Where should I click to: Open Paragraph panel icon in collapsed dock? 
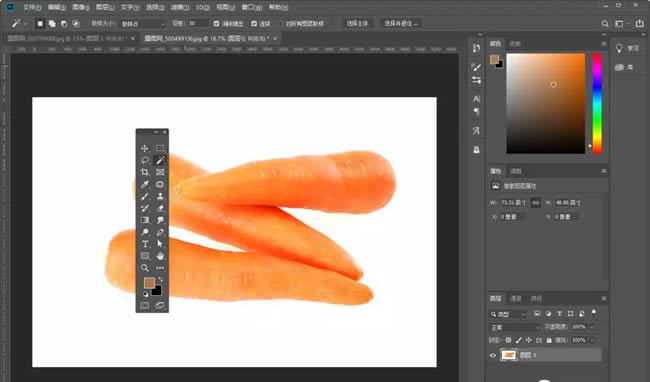coord(476,111)
